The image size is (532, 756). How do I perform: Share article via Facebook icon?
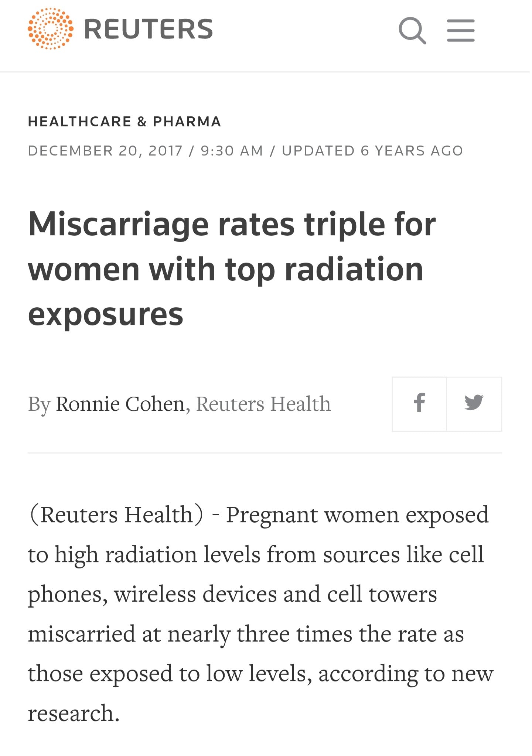point(419,404)
